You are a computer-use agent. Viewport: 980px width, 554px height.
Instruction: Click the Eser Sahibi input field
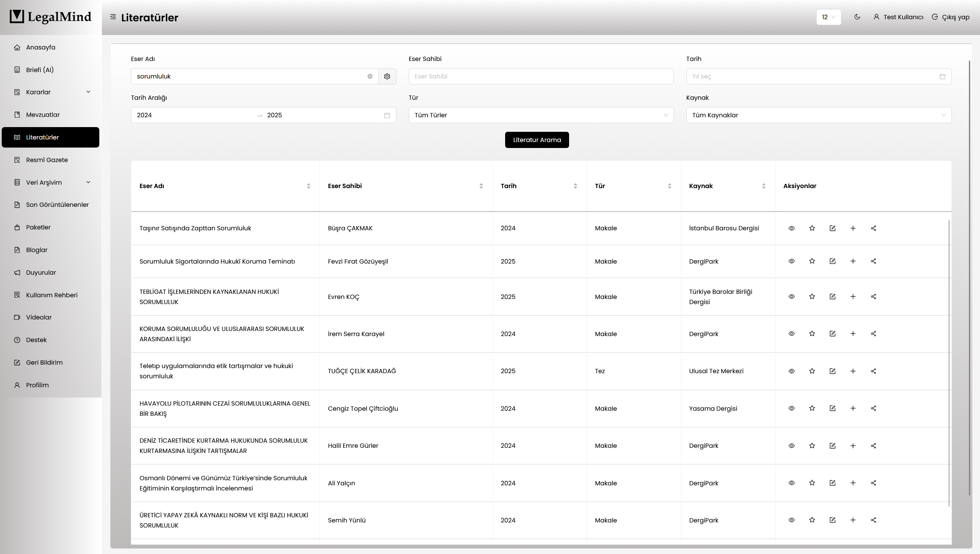click(541, 76)
